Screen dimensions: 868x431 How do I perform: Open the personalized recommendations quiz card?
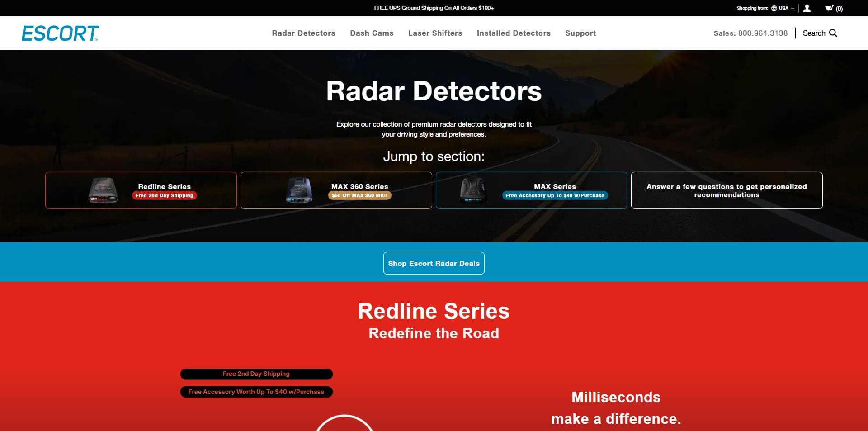click(x=727, y=190)
